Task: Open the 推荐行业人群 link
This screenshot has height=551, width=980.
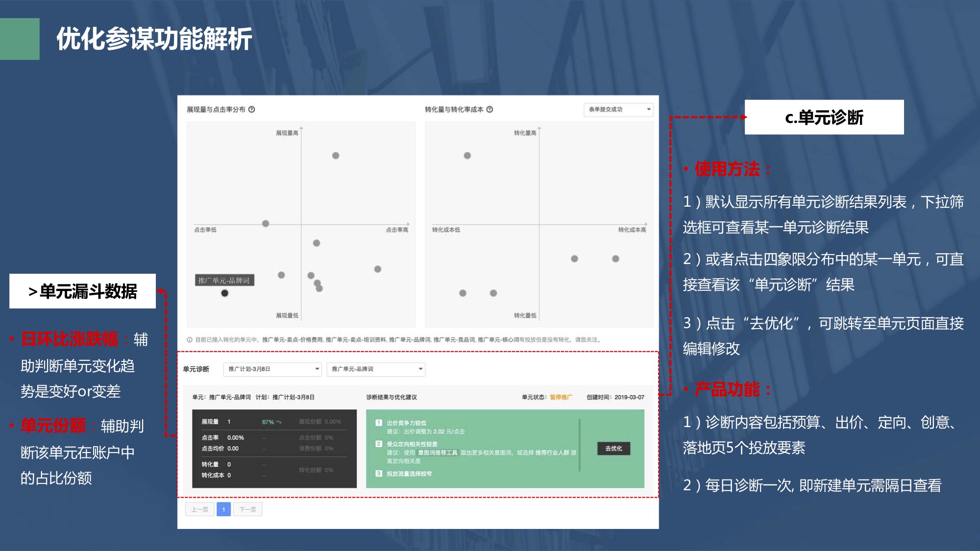Action: [552, 453]
